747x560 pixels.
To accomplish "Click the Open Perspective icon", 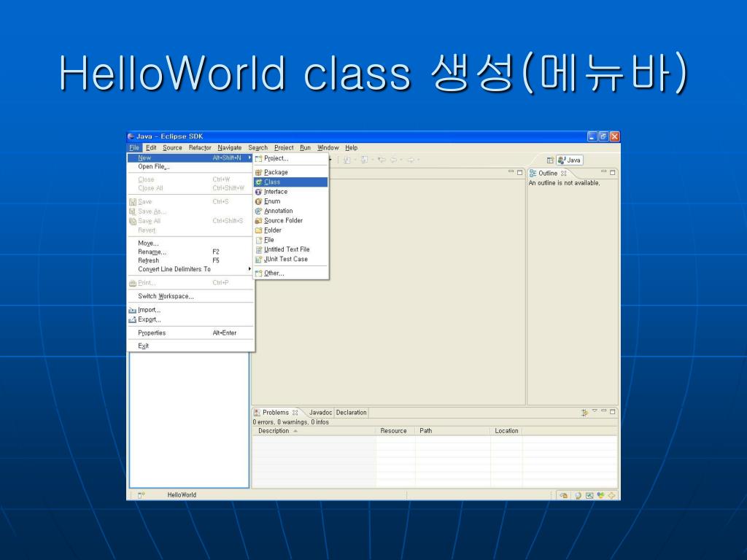I will point(550,160).
